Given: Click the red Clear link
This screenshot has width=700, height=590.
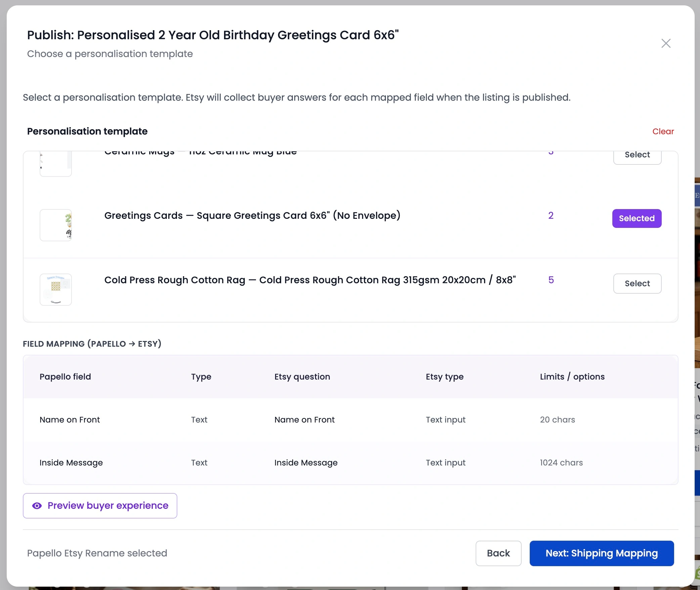Looking at the screenshot, I should [663, 131].
